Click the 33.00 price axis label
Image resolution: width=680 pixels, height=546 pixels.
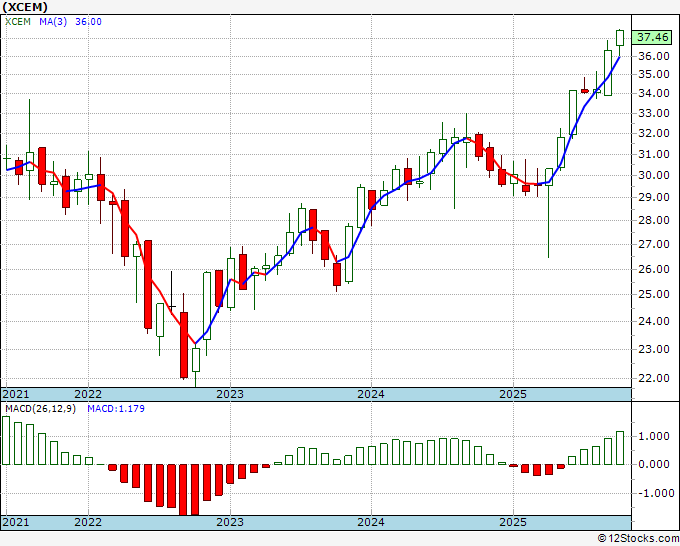point(654,113)
